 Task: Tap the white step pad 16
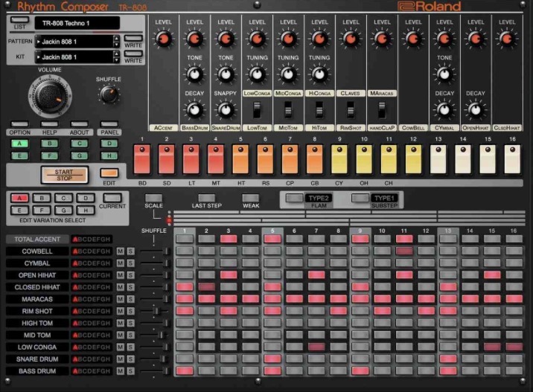(x=512, y=159)
